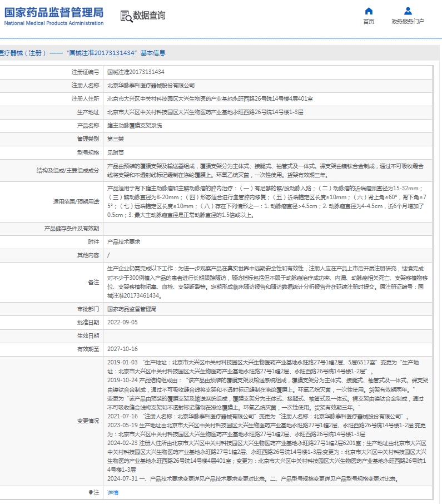Click the 其他内容 label cell
This screenshot has height=504, width=442.
[x=51, y=255]
